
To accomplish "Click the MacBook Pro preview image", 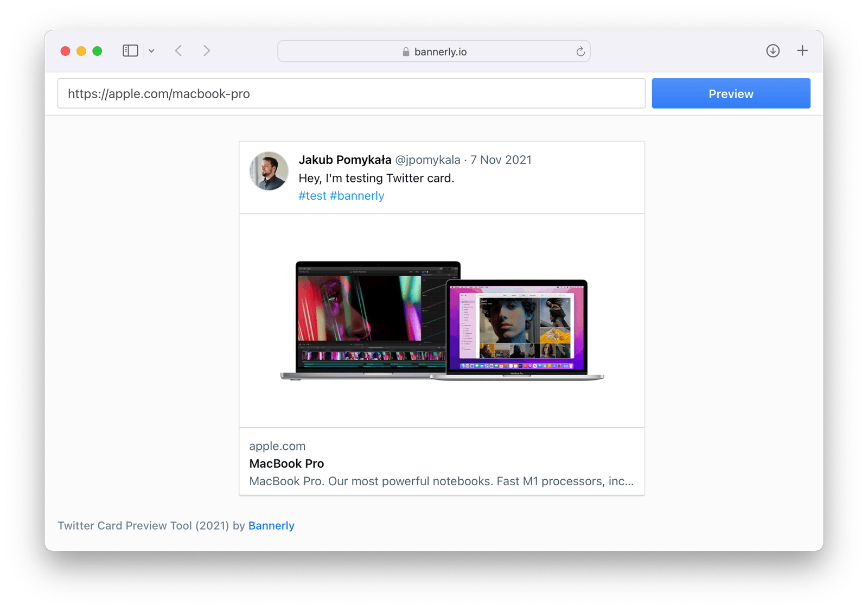I will (441, 321).
